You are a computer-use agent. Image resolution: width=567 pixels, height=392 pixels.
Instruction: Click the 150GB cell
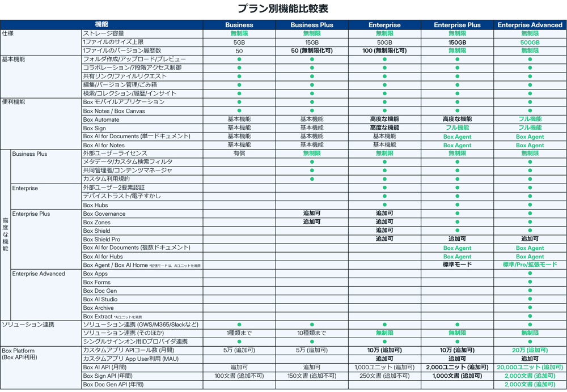coord(457,42)
